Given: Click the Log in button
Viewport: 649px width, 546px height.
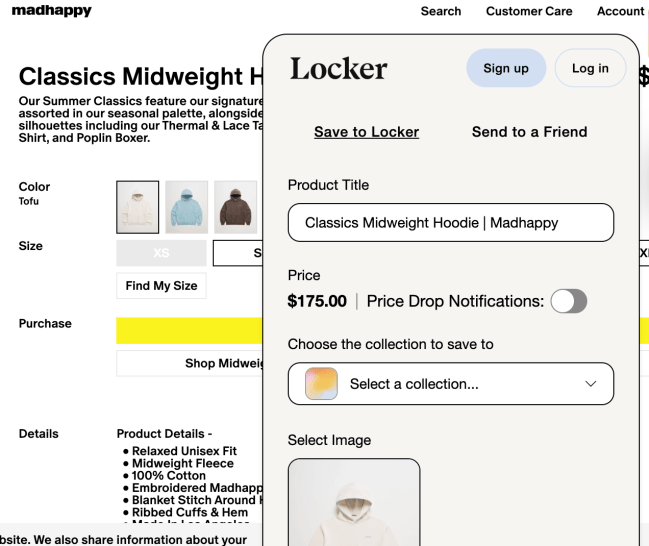Looking at the screenshot, I should click(x=590, y=68).
